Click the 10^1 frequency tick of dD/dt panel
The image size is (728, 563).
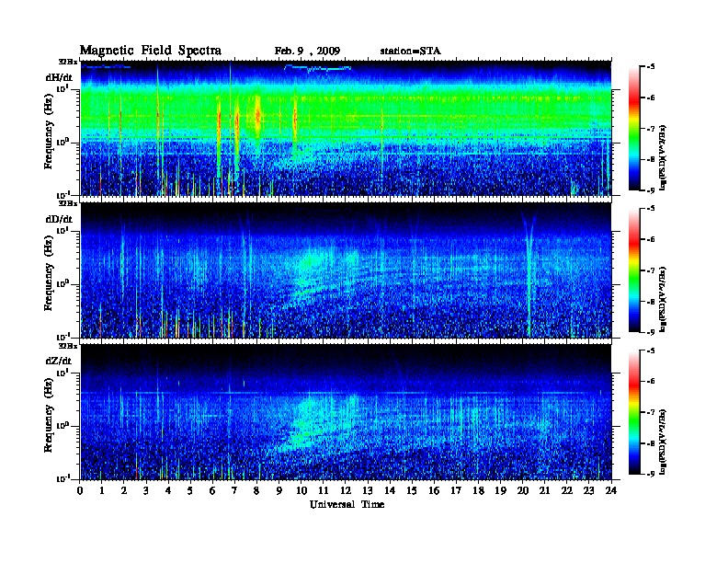point(63,230)
